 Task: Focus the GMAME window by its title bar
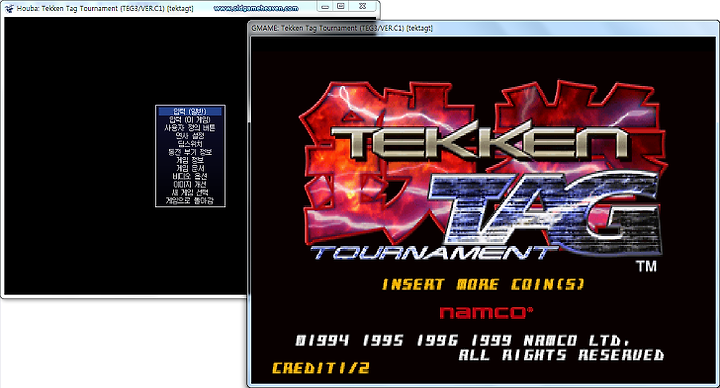tap(483, 28)
